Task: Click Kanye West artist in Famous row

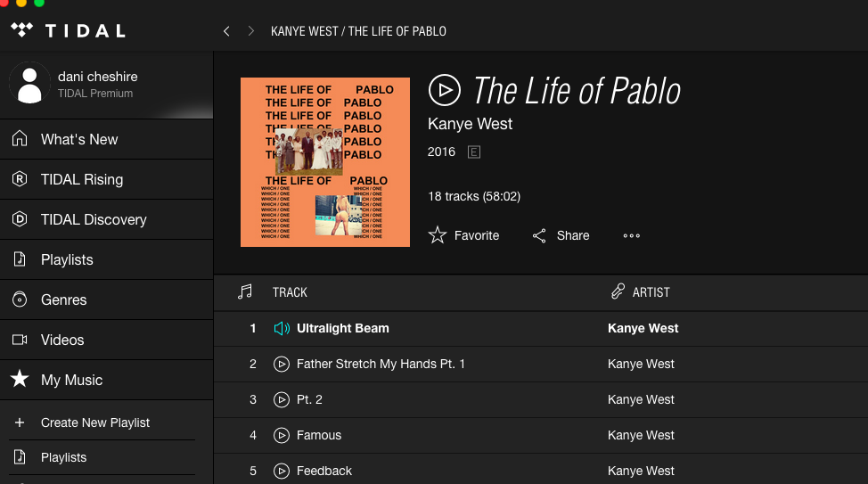Action: [x=641, y=435]
